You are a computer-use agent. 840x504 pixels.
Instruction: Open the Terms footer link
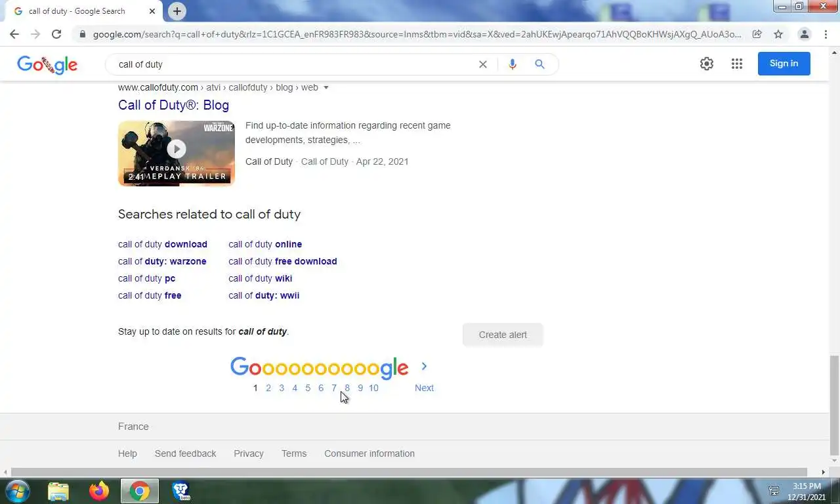point(294,453)
